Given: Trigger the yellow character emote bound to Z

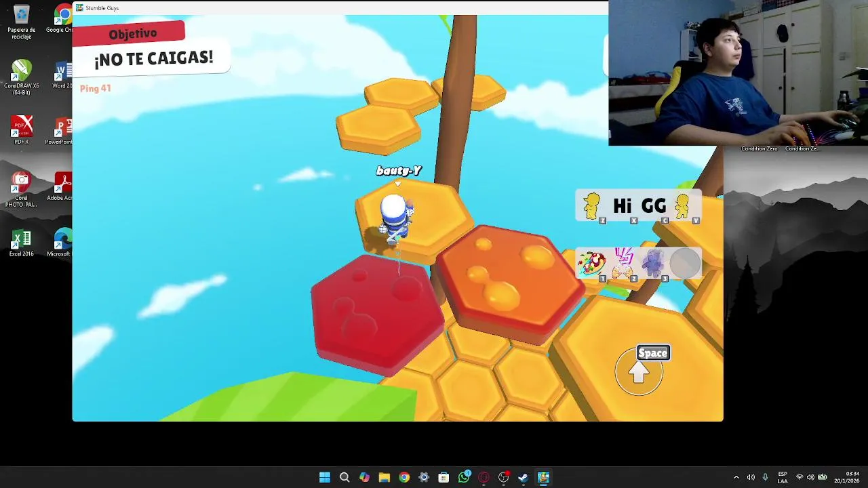Looking at the screenshot, I should 592,205.
